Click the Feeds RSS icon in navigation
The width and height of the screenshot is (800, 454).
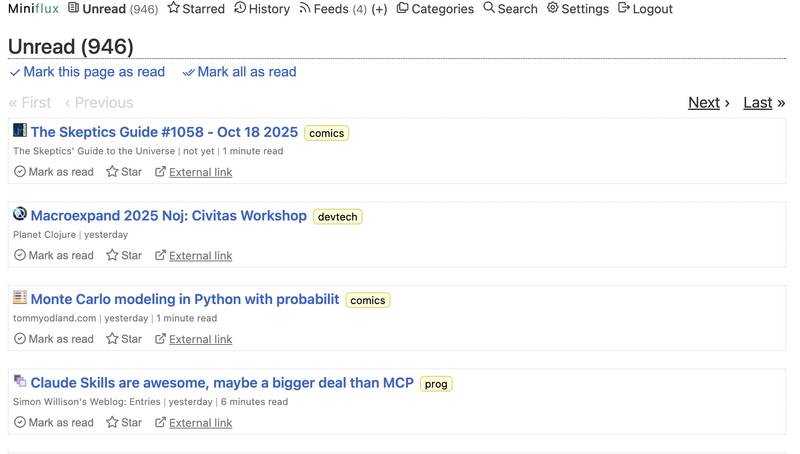(x=305, y=8)
